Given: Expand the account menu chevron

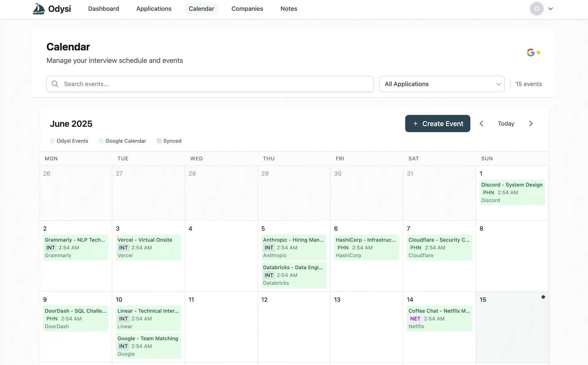Looking at the screenshot, I should click(551, 9).
